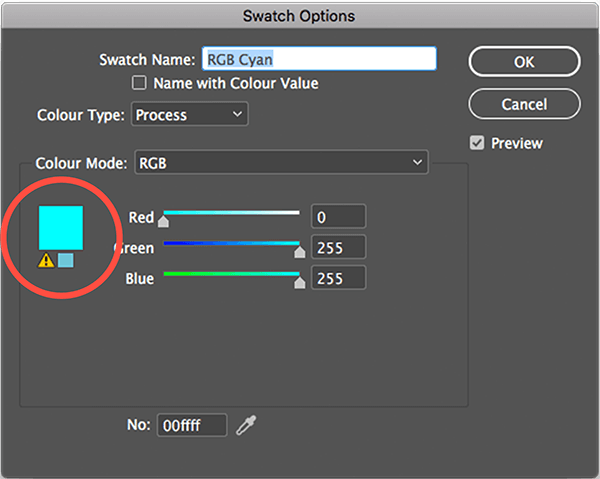Enable Name with Colour Value checkbox
600x479 pixels.
[x=139, y=83]
